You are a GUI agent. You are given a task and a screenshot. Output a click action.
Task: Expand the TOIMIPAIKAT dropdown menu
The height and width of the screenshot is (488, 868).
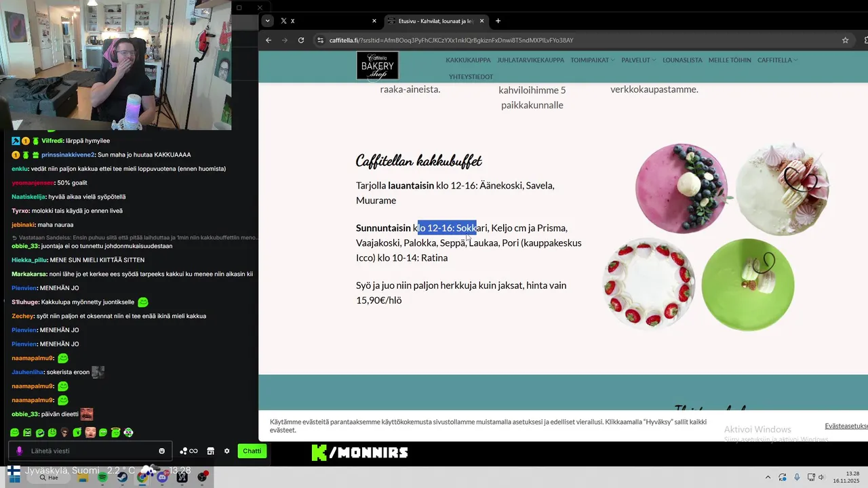(593, 60)
